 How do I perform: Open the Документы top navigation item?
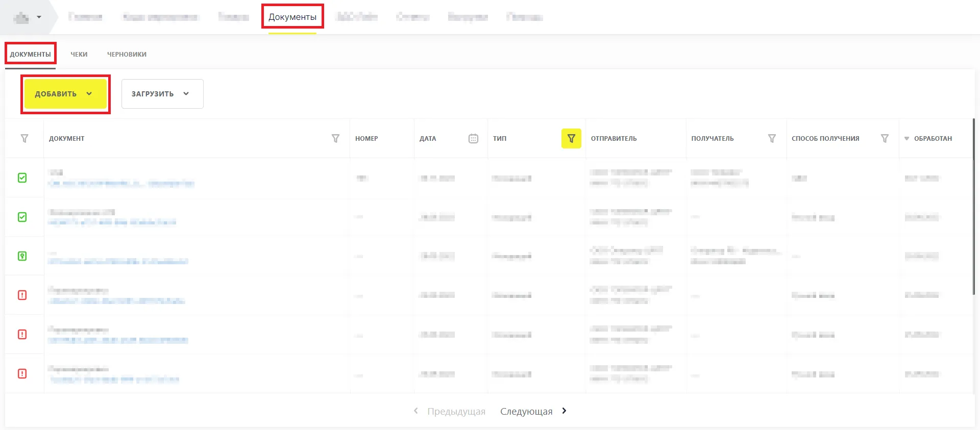pyautogui.click(x=292, y=17)
